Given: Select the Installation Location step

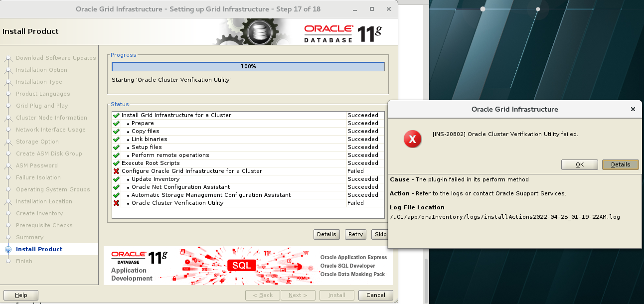Looking at the screenshot, I should 44,201.
